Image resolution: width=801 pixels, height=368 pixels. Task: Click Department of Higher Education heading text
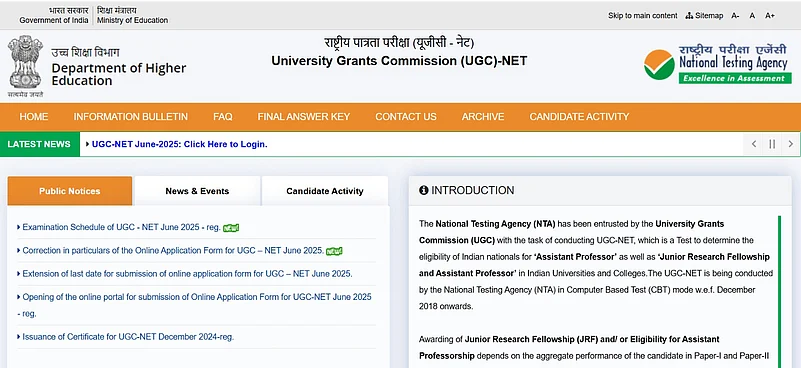tap(119, 75)
